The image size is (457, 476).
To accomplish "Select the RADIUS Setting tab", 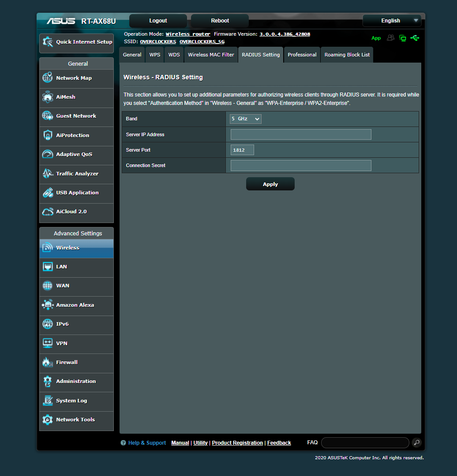I will pyautogui.click(x=261, y=55).
